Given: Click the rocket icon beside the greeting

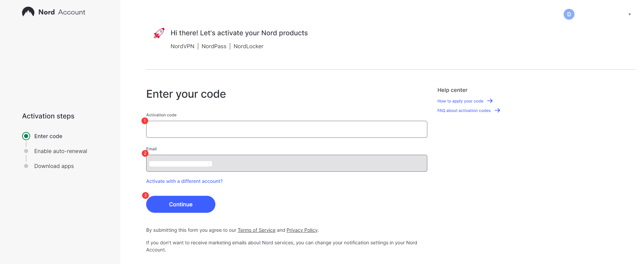Looking at the screenshot, I should [x=159, y=33].
